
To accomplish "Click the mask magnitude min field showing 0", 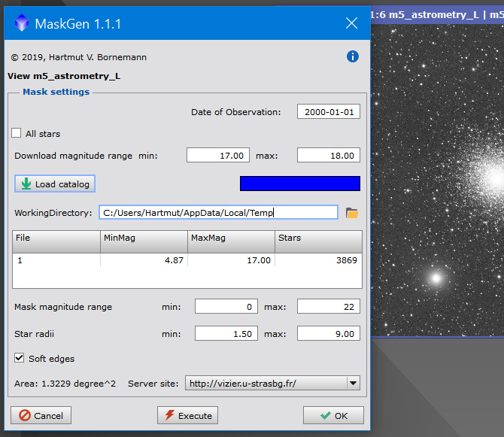I will 226,306.
